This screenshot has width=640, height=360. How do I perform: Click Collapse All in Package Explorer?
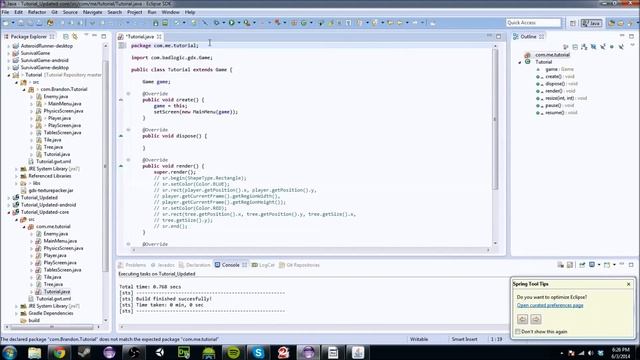coord(66,37)
